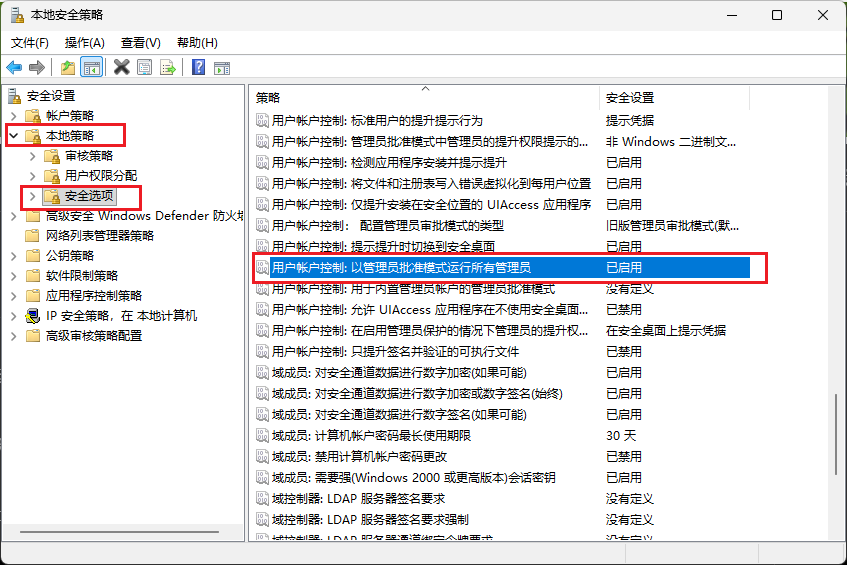Click the Up one level folder icon
The image size is (847, 565).
tap(67, 67)
